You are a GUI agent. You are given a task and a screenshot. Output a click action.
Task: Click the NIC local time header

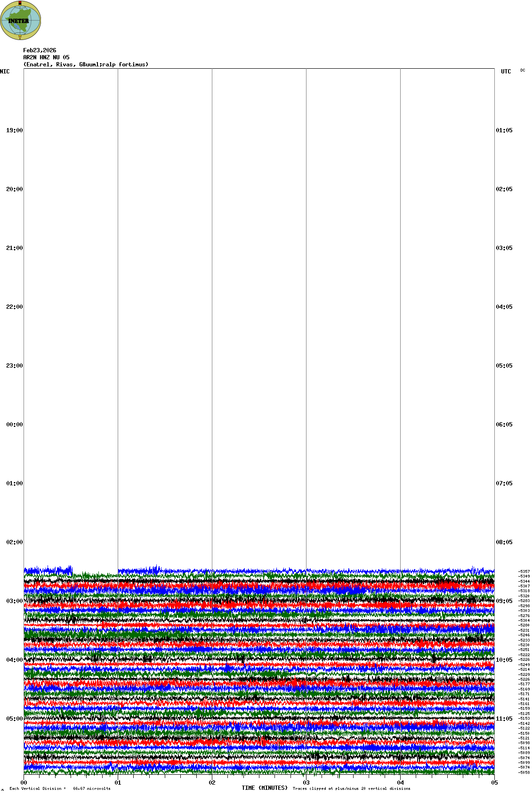pyautogui.click(x=5, y=72)
